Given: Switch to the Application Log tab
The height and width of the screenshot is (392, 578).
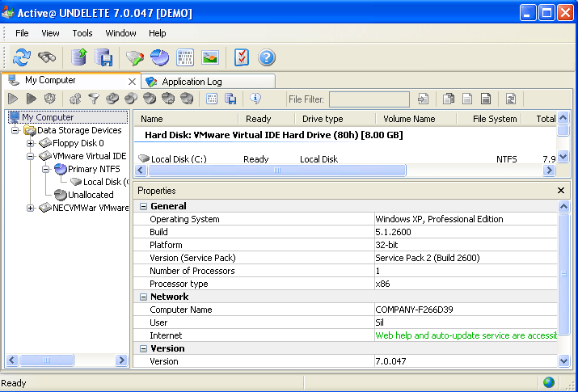Looking at the screenshot, I should (191, 82).
